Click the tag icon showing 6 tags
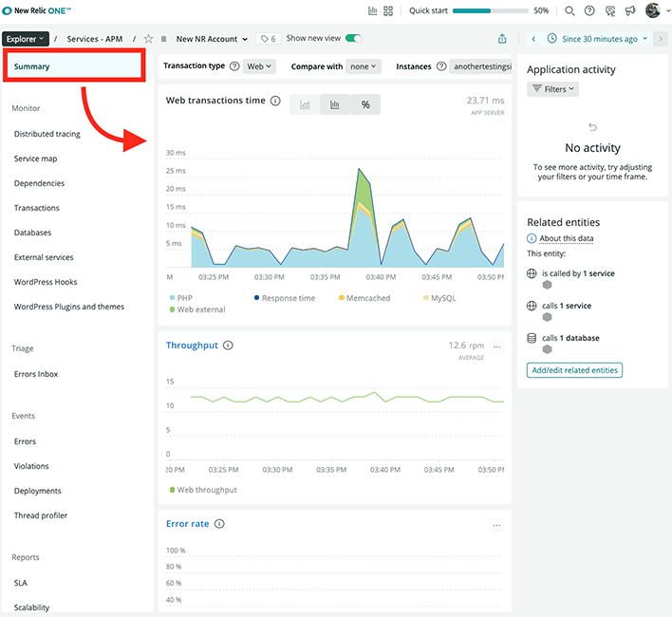This screenshot has width=672, height=617. coord(269,39)
